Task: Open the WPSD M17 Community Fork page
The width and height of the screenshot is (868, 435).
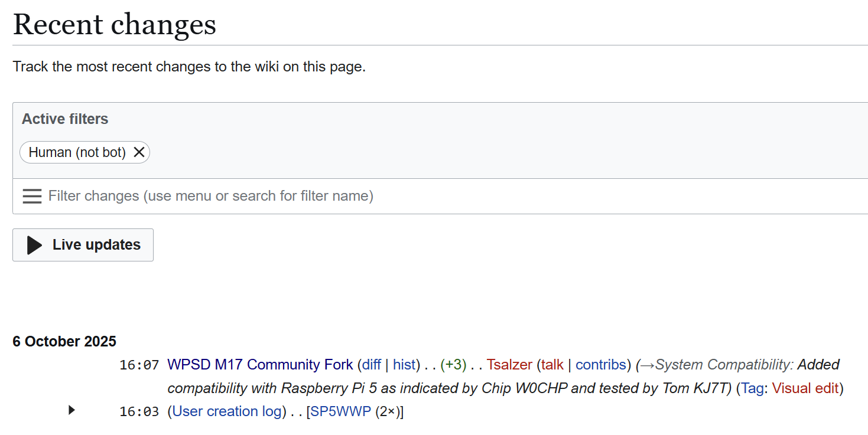Action: 260,364
